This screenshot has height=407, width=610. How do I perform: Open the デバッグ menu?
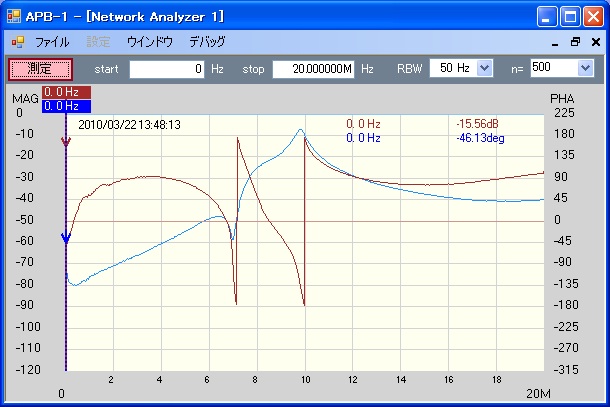207,42
